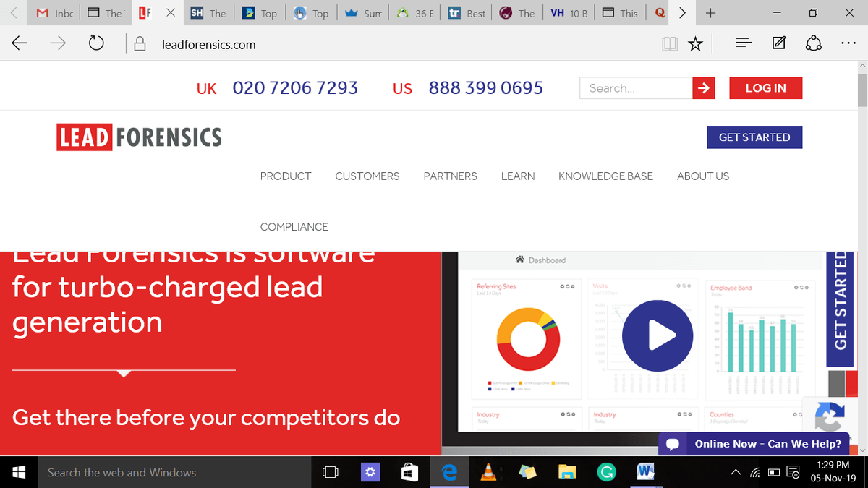Open the PRODUCT menu
The height and width of the screenshot is (488, 868).
coord(286,176)
